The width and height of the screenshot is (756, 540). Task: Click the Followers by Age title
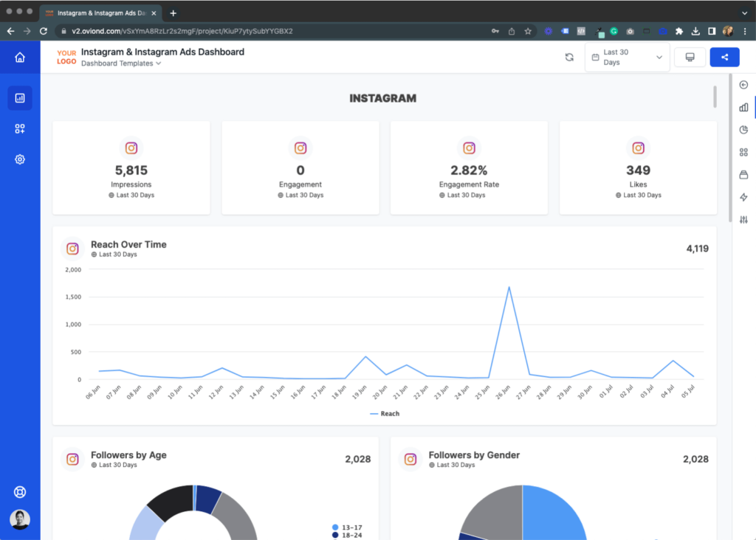pos(128,454)
